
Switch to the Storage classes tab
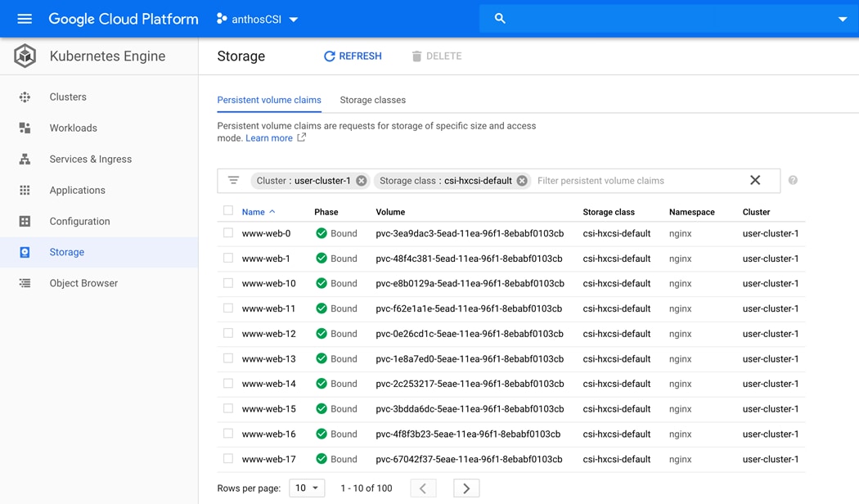point(372,101)
